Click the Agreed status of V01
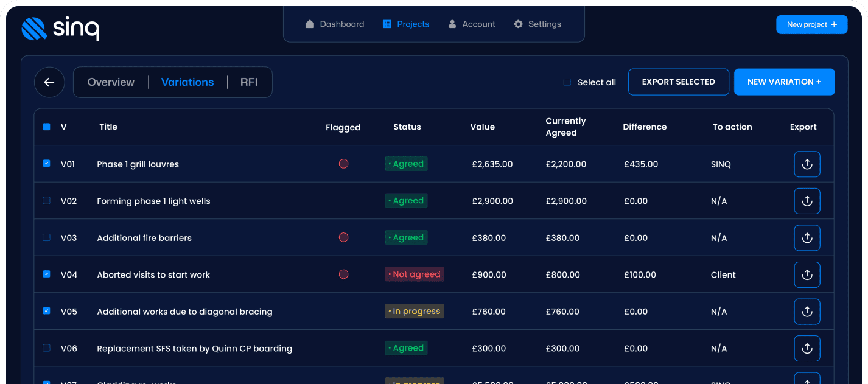This screenshot has height=384, width=868. pyautogui.click(x=407, y=164)
